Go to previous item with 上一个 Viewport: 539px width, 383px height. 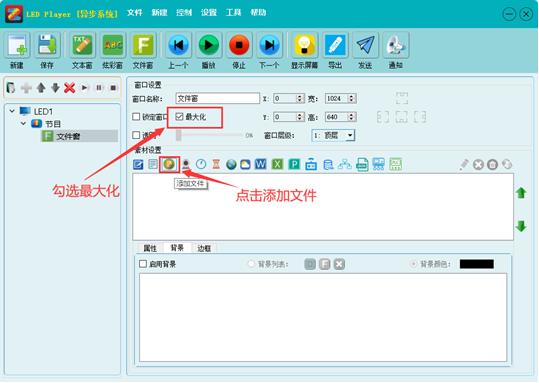(x=178, y=45)
